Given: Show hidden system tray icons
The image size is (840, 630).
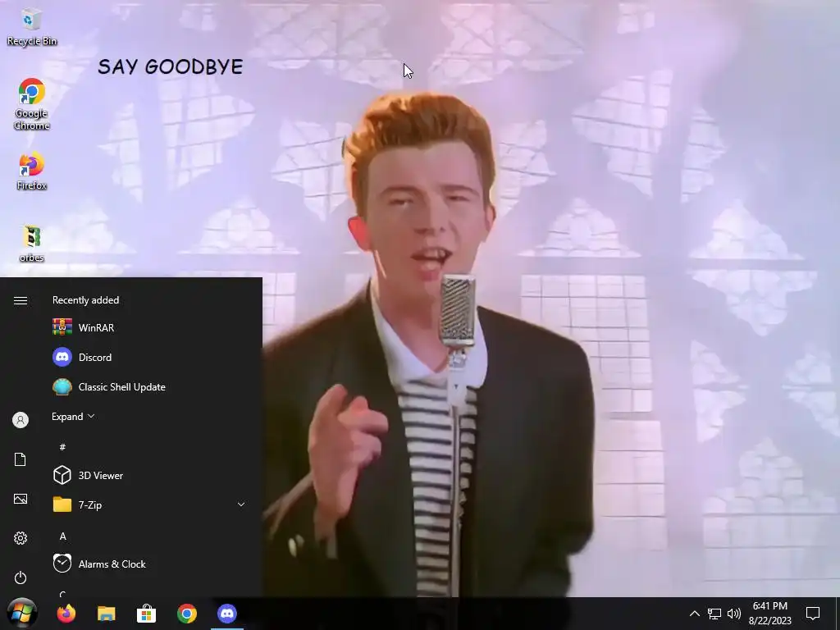Looking at the screenshot, I should coord(694,614).
